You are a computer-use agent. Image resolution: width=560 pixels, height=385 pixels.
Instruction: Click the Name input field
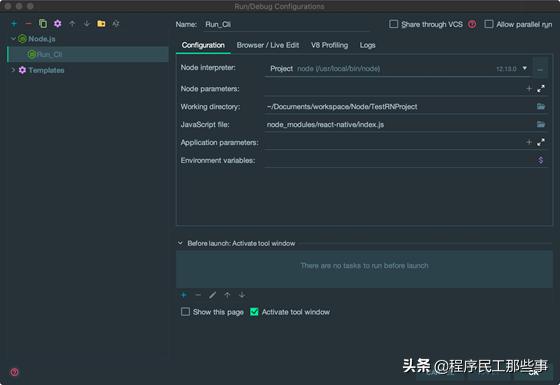[x=287, y=24]
